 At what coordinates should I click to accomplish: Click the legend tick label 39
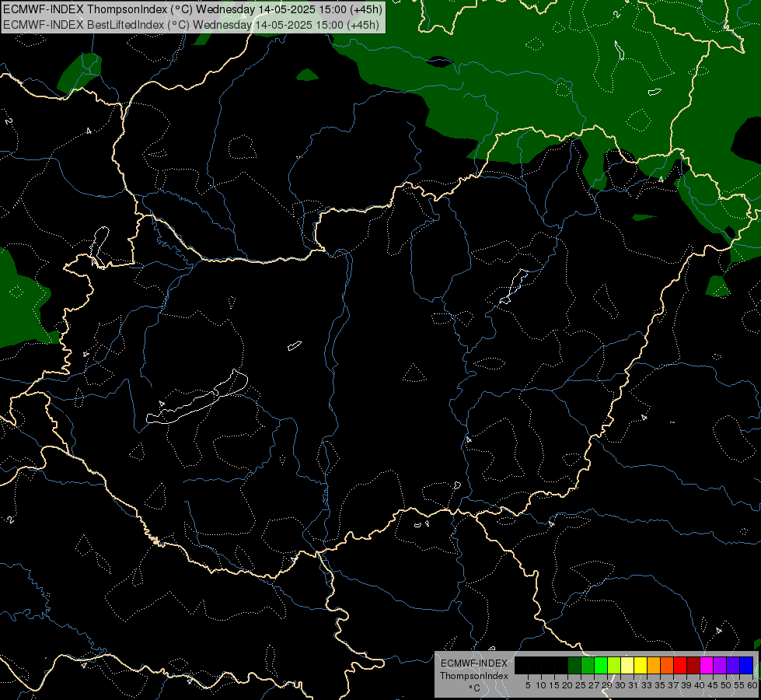point(686,685)
